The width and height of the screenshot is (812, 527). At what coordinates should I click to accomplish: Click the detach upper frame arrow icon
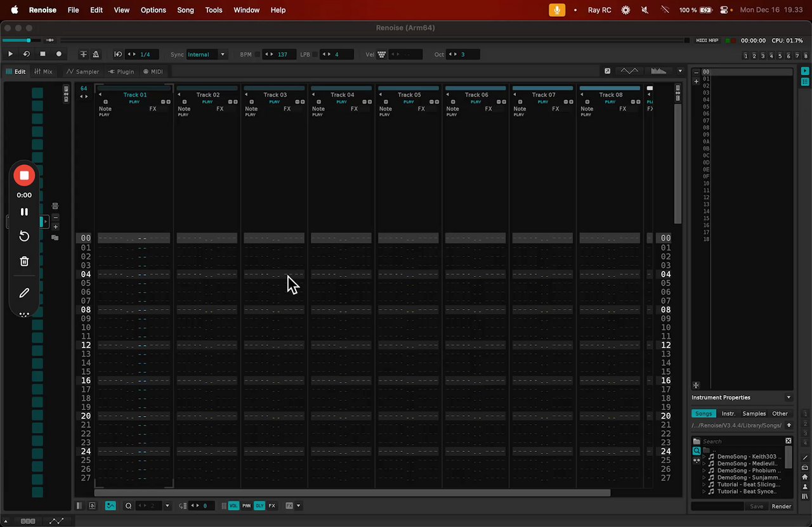click(607, 71)
